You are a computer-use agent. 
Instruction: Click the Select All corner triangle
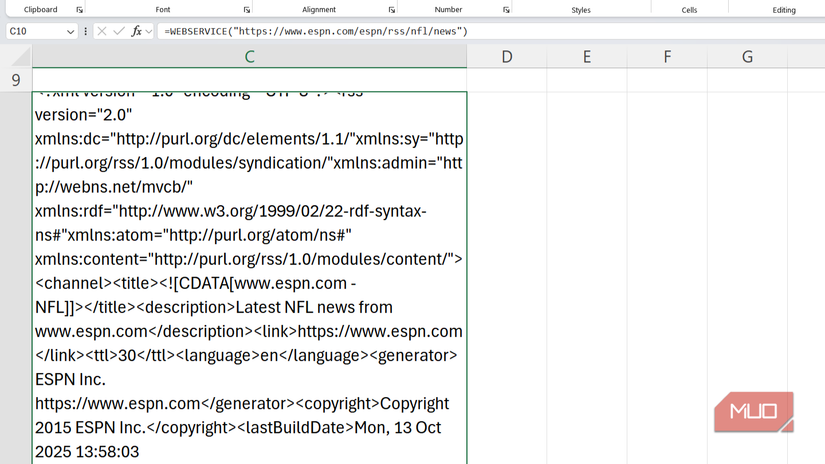(x=21, y=56)
